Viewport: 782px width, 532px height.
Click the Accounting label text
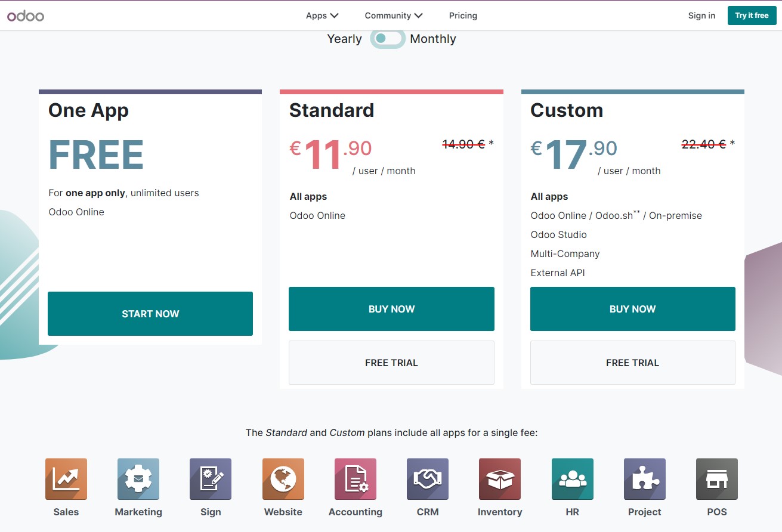(x=356, y=512)
